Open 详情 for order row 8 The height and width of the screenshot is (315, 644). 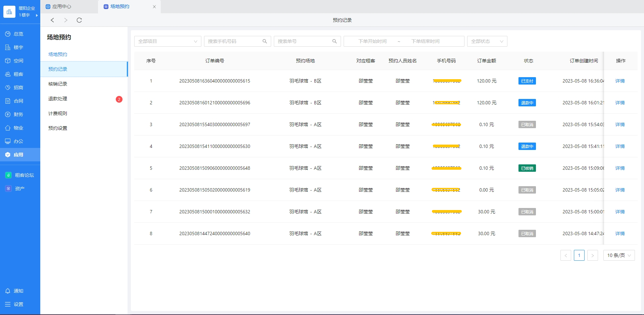click(620, 233)
